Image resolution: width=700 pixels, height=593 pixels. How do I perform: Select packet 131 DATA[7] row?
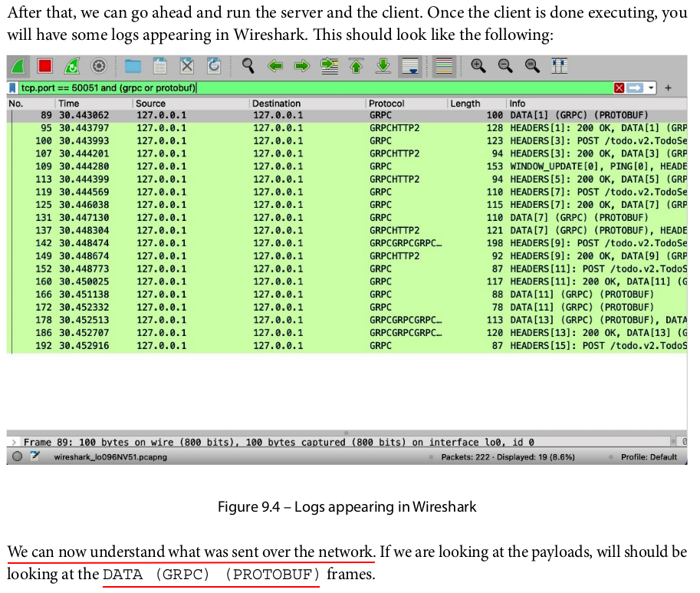[x=347, y=218]
